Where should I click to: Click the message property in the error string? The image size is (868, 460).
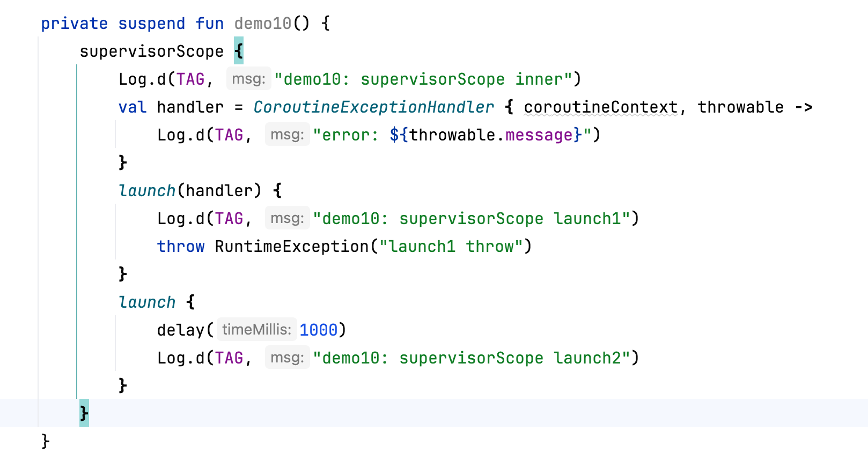tap(539, 135)
